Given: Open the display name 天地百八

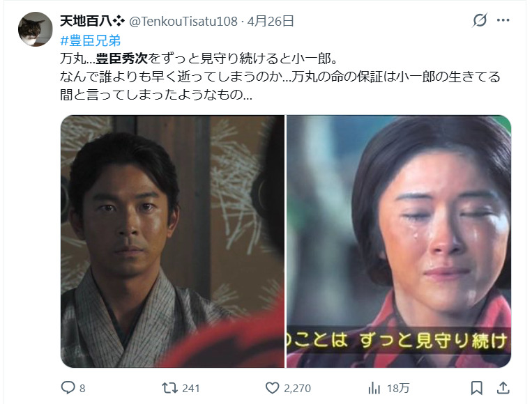Looking at the screenshot, I should [86, 21].
